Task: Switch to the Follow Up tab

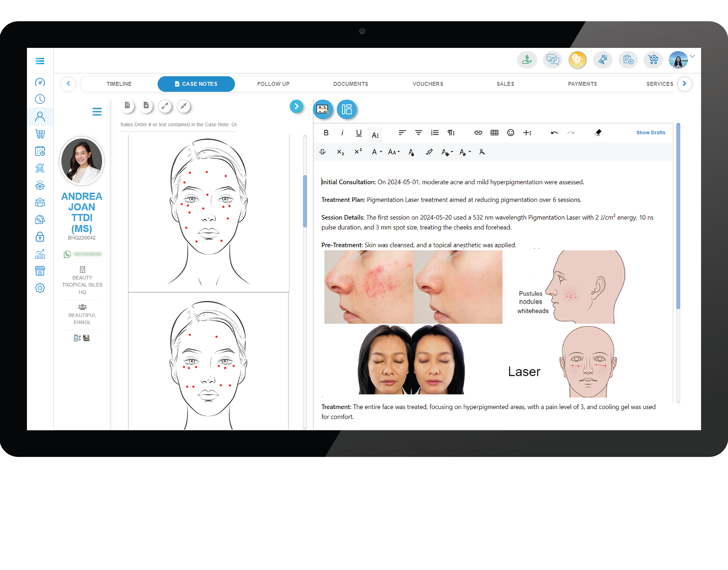Action: pos(273,84)
